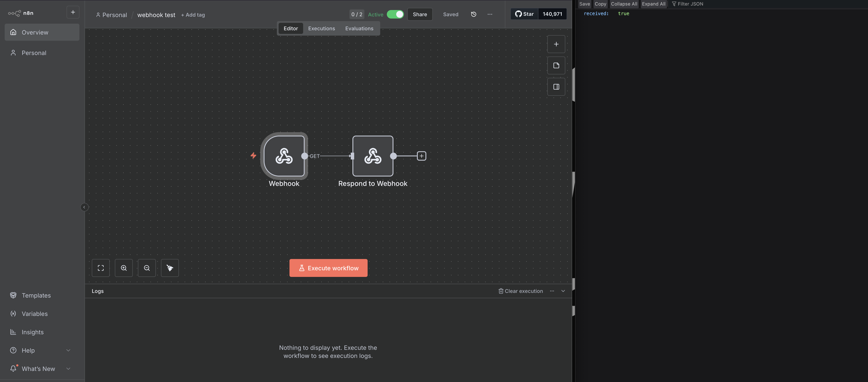
Task: Expand the What's New section
Action: tap(68, 369)
